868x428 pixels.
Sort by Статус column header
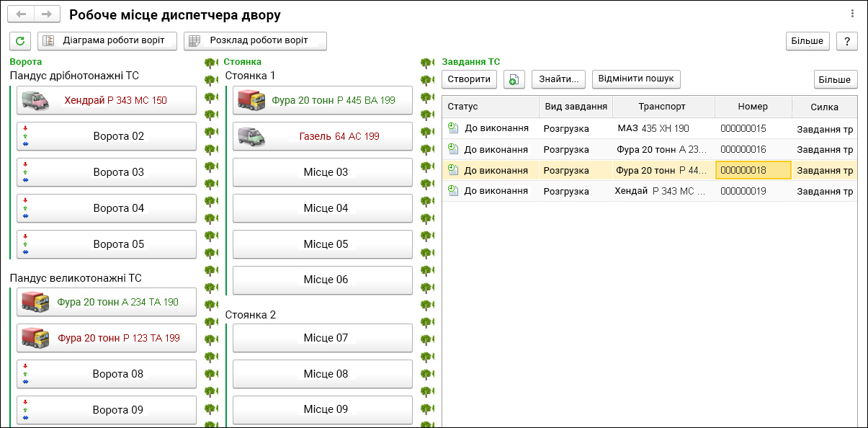pos(491,107)
